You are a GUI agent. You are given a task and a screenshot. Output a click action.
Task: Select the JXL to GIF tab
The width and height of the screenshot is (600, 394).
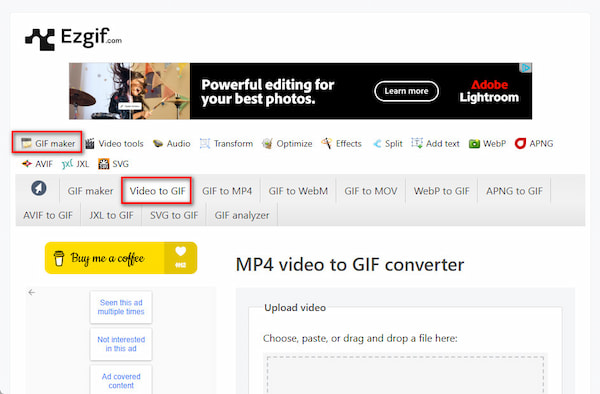(x=111, y=215)
